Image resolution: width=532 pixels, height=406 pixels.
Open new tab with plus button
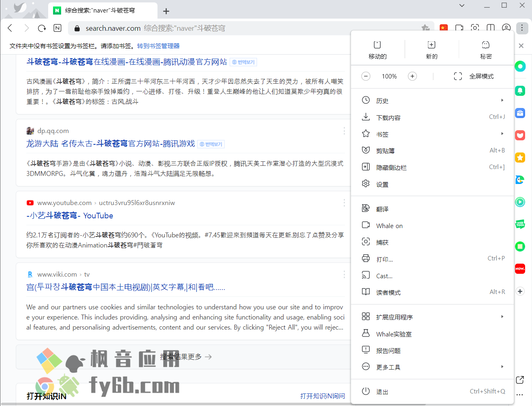(x=166, y=11)
